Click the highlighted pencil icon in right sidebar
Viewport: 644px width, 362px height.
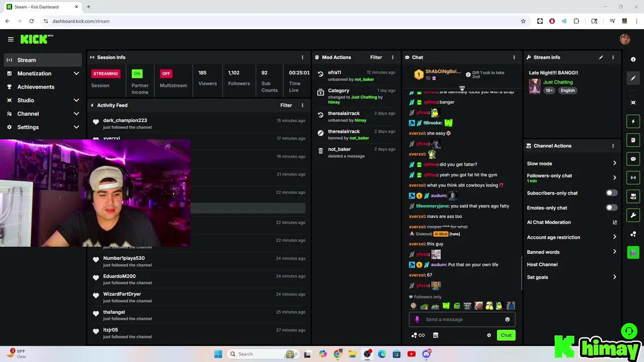[x=633, y=78]
